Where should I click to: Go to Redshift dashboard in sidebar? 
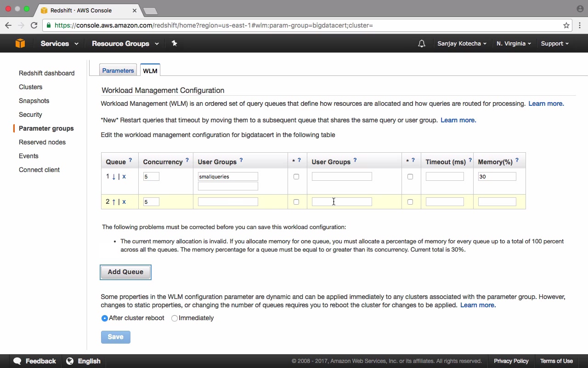click(x=46, y=73)
